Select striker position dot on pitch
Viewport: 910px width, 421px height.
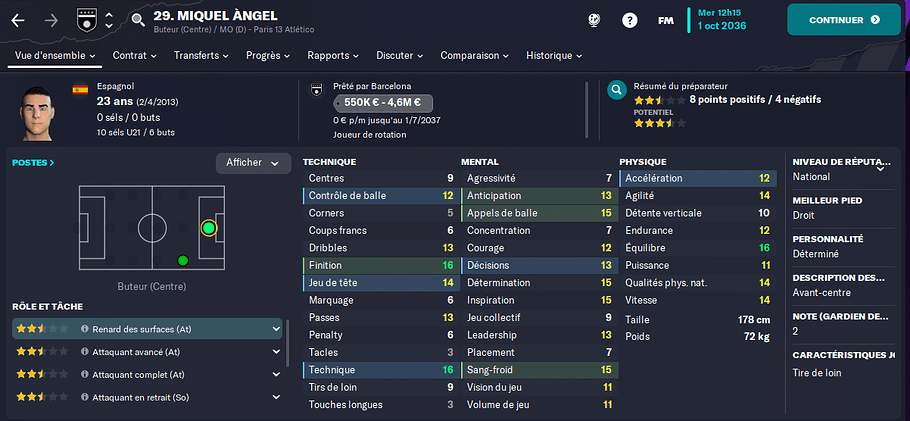tap(208, 228)
